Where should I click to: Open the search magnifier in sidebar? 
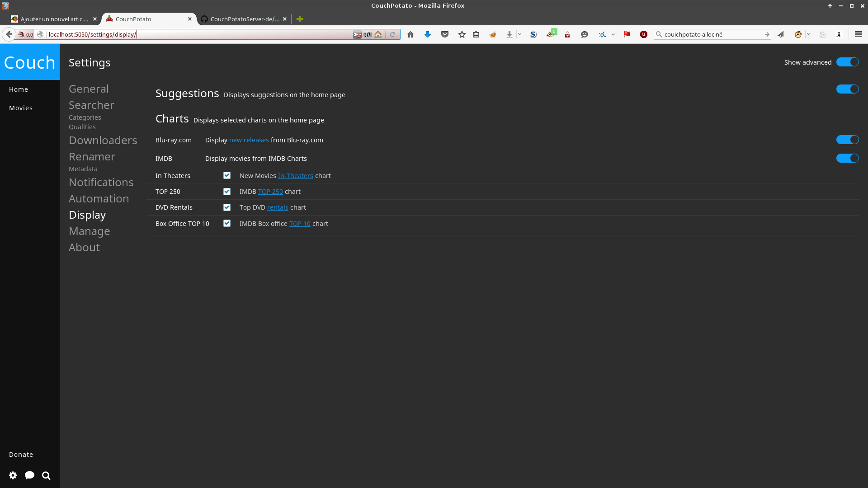click(46, 475)
